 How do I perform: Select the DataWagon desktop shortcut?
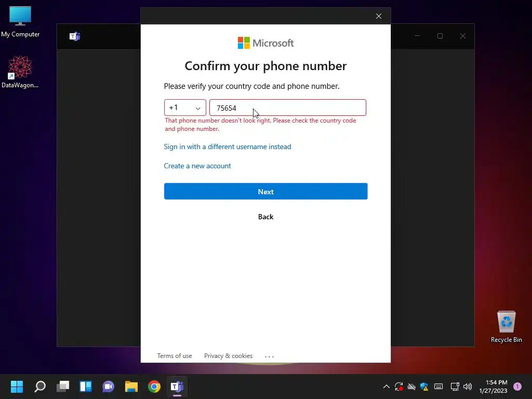click(x=20, y=72)
